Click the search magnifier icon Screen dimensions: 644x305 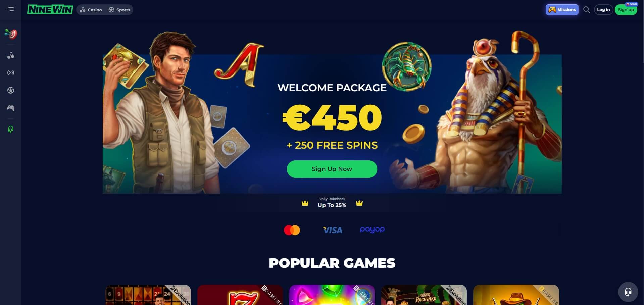click(x=586, y=10)
